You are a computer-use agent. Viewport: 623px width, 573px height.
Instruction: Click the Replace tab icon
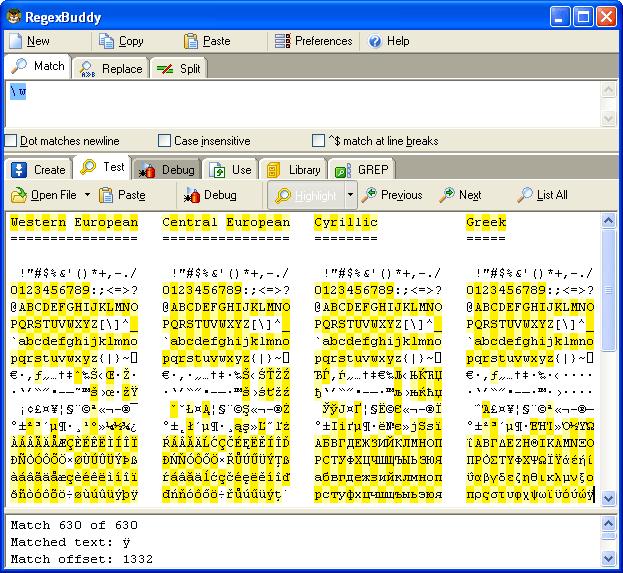coord(87,69)
